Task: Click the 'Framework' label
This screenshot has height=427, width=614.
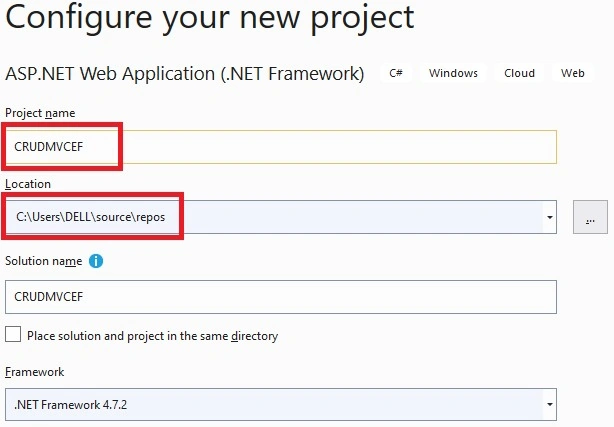Action: (x=34, y=372)
